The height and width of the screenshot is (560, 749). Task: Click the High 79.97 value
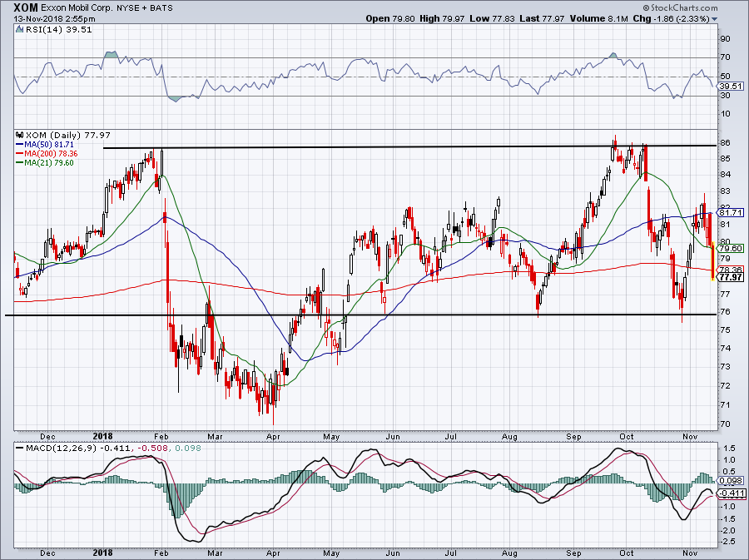pos(442,19)
